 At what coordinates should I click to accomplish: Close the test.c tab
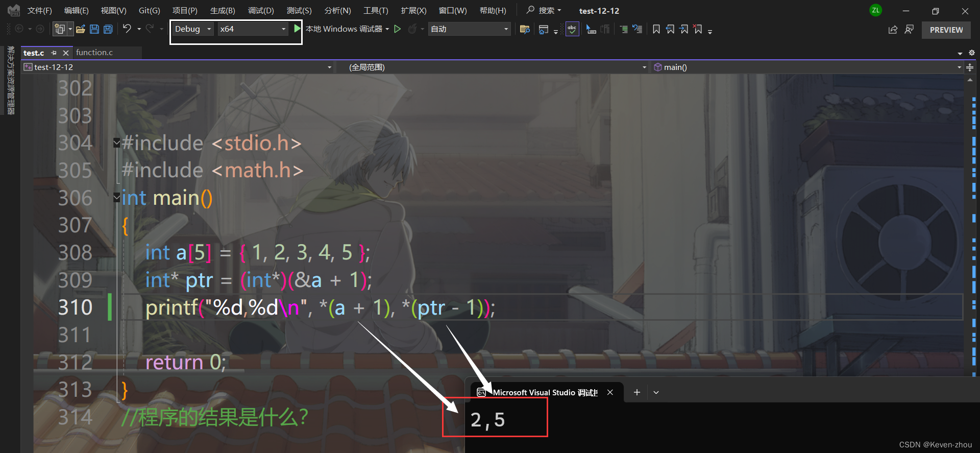[x=66, y=53]
